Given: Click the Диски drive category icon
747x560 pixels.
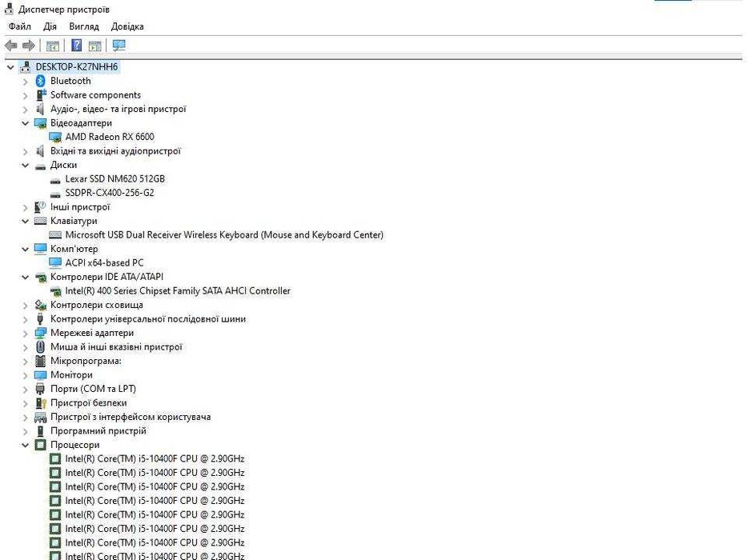Looking at the screenshot, I should (x=41, y=166).
